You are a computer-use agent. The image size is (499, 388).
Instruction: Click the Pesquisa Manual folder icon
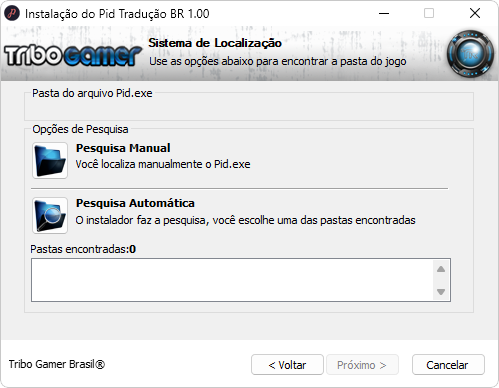[50, 160]
